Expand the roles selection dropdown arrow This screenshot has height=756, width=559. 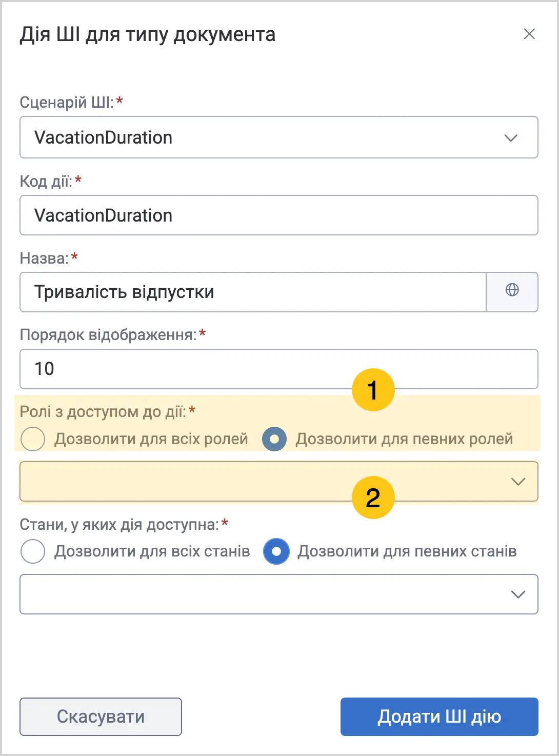518,482
